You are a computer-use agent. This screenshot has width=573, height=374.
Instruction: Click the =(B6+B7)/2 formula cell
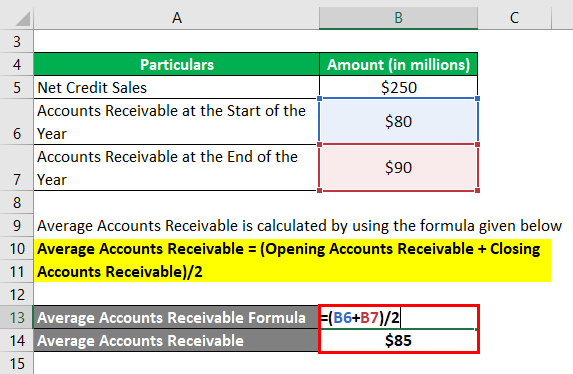tap(398, 317)
